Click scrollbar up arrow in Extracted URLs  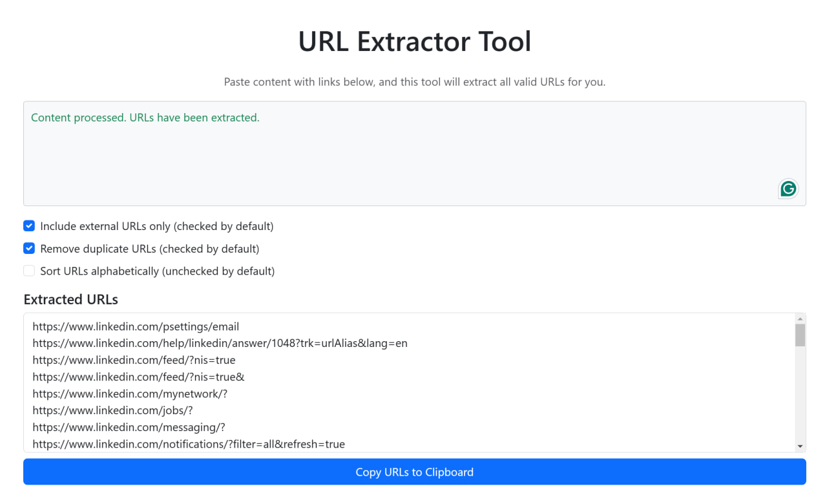[801, 319]
